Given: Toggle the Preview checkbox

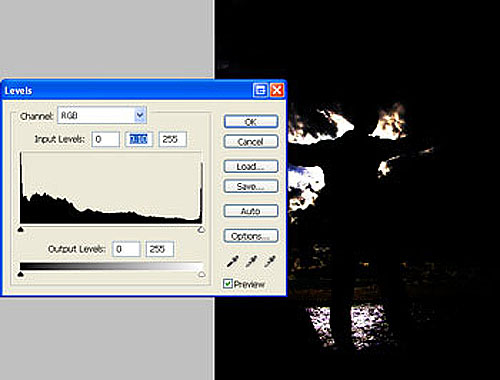Looking at the screenshot, I should 228,284.
